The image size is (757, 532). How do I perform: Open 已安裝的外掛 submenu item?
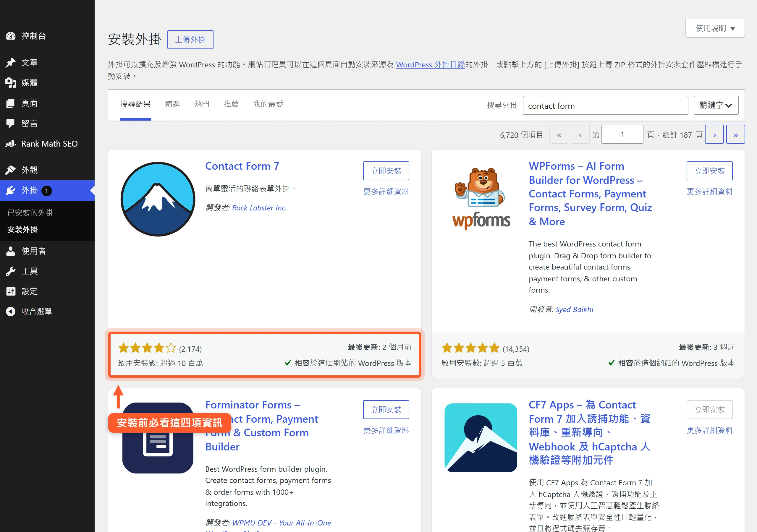30,213
